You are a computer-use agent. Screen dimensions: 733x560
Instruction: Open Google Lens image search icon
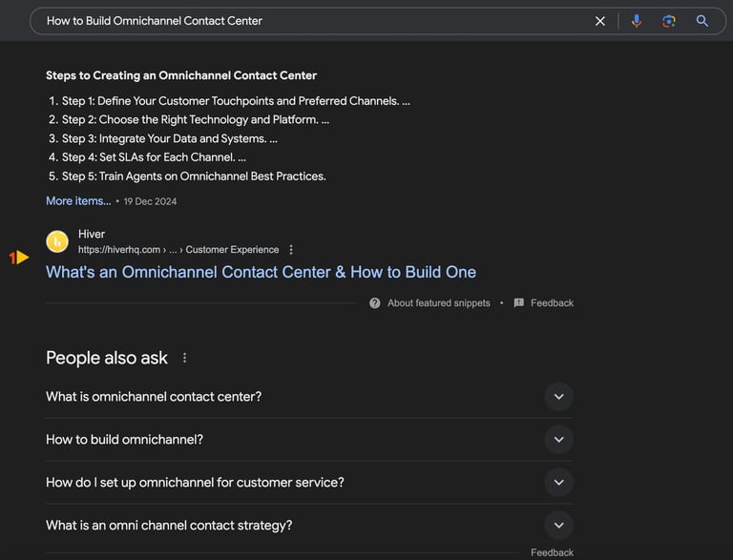669,21
